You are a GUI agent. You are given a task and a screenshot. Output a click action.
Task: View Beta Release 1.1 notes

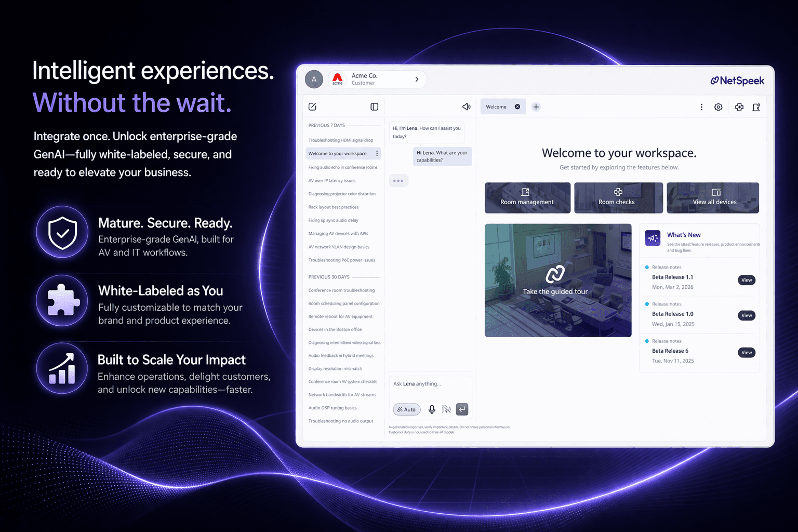747,280
